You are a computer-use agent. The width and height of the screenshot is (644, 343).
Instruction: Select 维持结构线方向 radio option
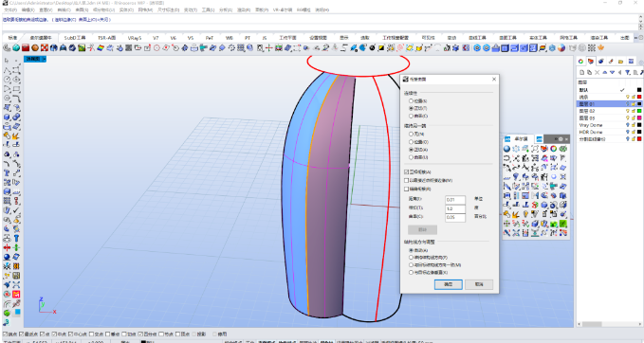[x=411, y=258]
